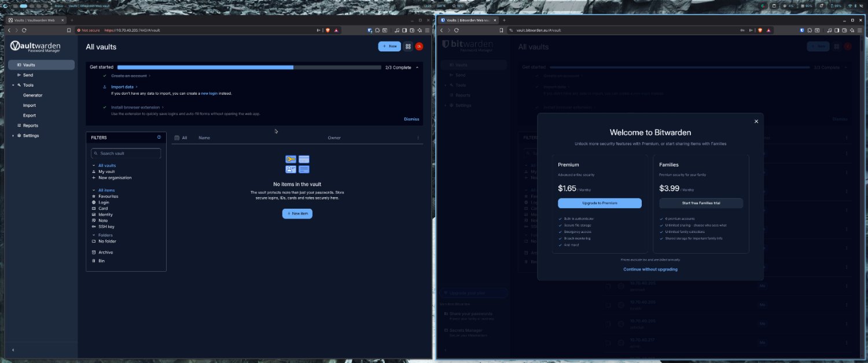The height and width of the screenshot is (363, 868).
Task: Collapse the Folders filter chevron
Action: coord(94,235)
